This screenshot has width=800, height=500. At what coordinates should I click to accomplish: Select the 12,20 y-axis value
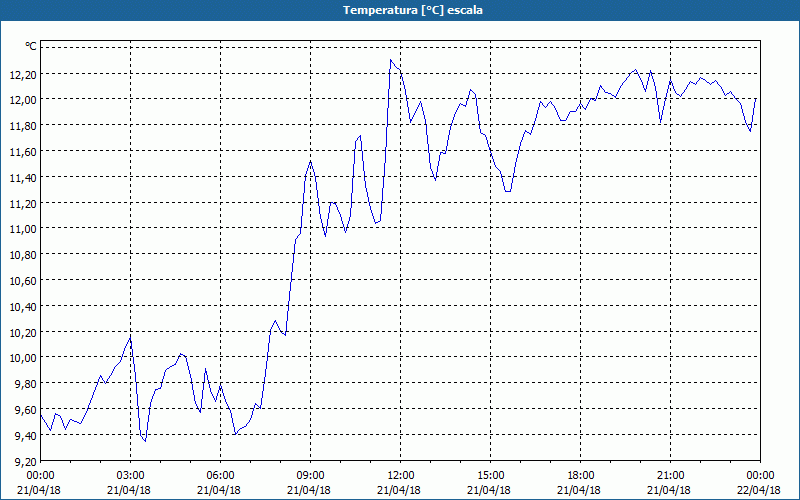pos(23,74)
